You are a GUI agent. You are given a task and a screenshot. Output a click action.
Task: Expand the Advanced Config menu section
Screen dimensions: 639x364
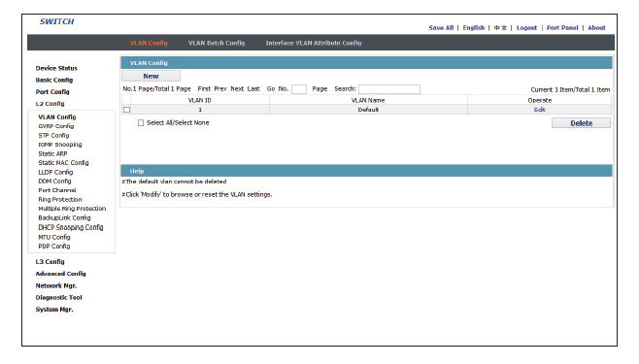tap(60, 274)
